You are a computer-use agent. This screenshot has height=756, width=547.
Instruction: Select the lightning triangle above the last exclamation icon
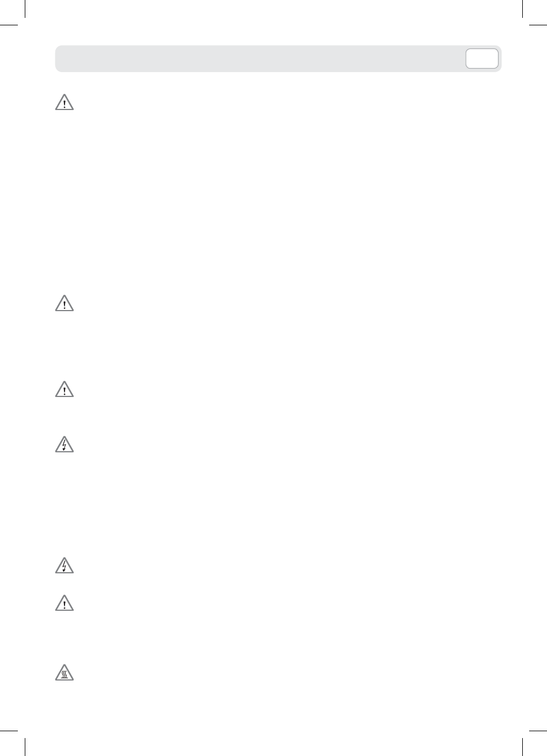pyautogui.click(x=64, y=566)
